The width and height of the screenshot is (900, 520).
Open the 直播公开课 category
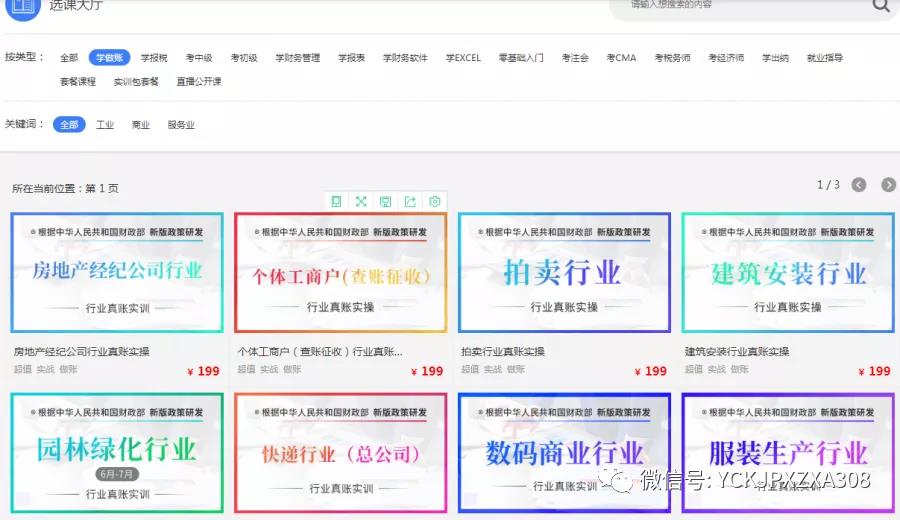pos(199,82)
